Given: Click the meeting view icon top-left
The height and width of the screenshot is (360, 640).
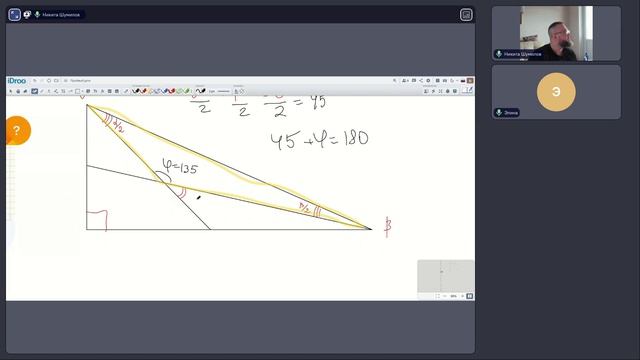Looking at the screenshot, I should [x=14, y=15].
